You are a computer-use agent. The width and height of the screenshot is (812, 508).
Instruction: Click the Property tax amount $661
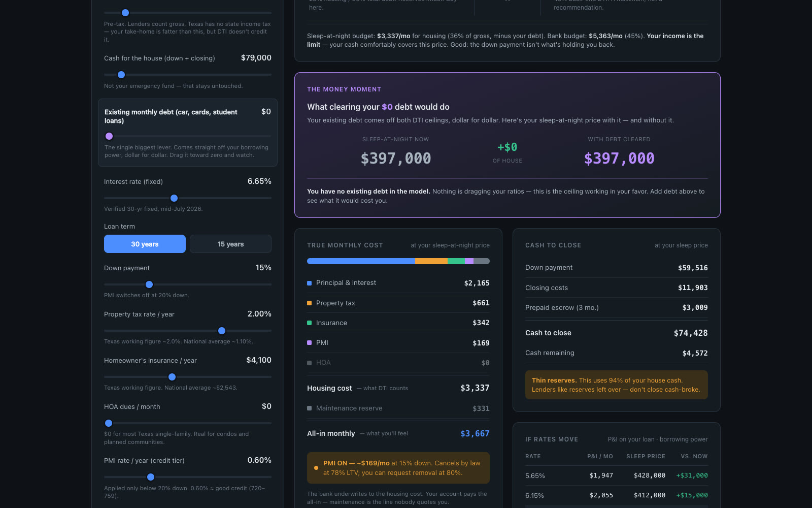(481, 303)
